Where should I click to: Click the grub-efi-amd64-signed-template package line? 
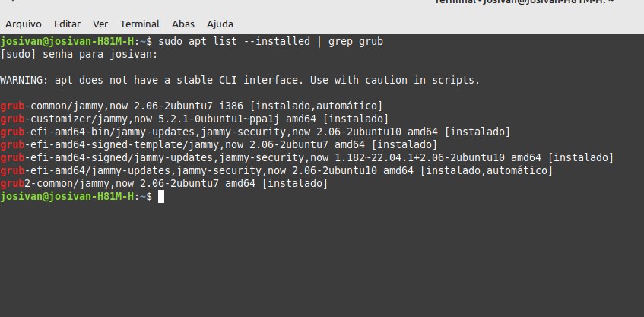[x=218, y=144]
